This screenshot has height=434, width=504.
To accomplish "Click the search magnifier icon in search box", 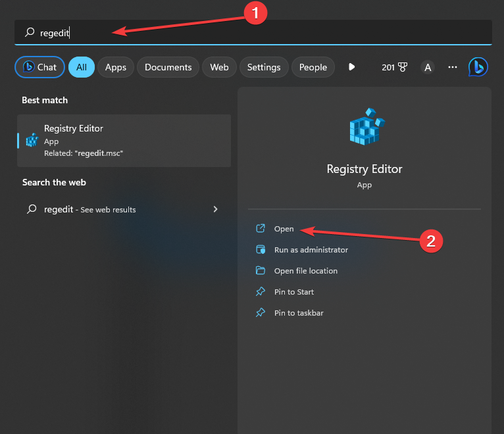I will [x=30, y=32].
